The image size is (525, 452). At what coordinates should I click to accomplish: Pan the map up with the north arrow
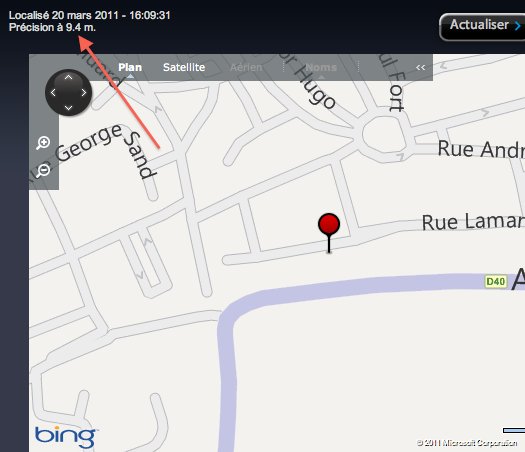point(68,78)
